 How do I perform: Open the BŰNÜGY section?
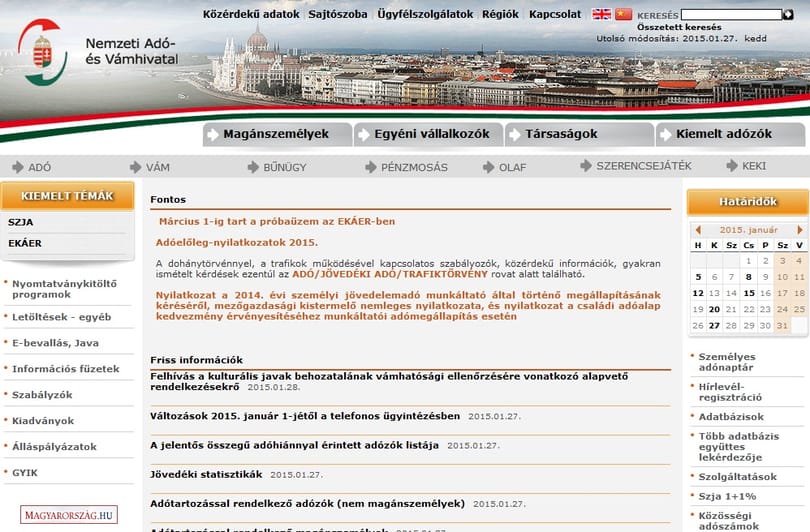pos(285,167)
